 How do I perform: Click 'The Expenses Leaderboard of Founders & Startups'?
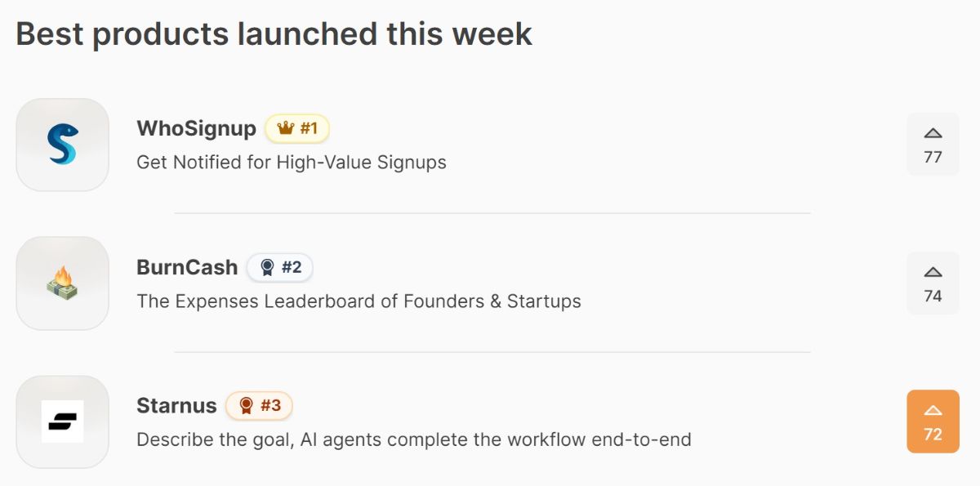pos(359,301)
